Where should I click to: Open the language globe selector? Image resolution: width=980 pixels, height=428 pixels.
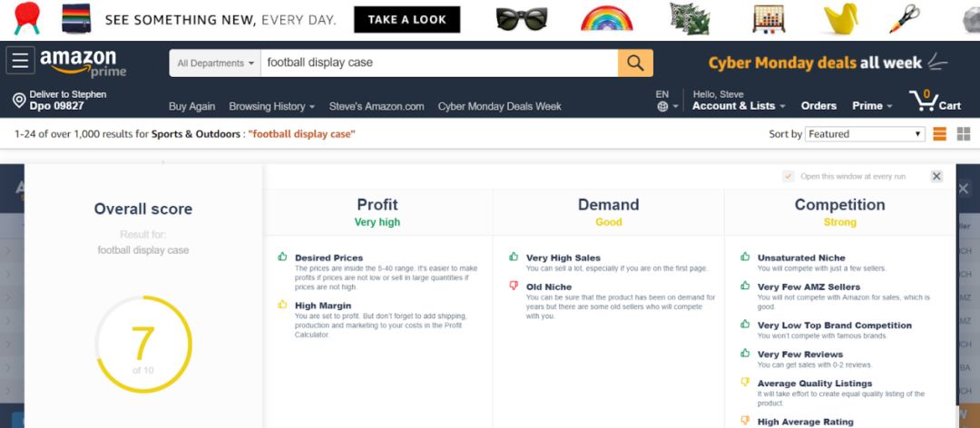pyautogui.click(x=661, y=107)
